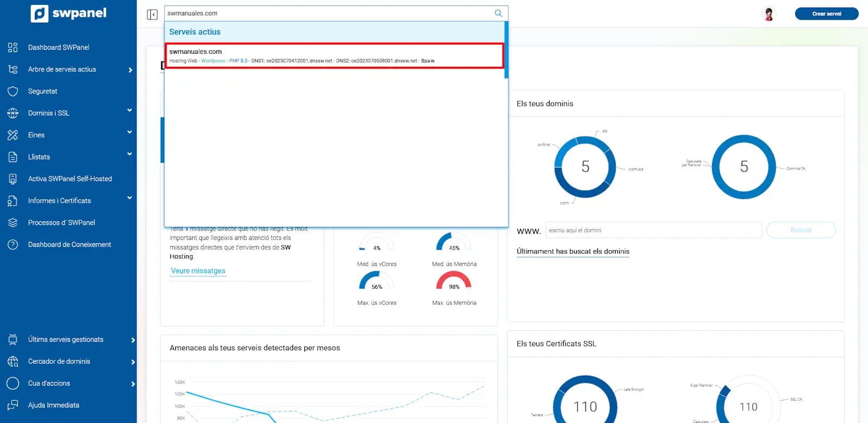Click the Llistats document icon
Viewport: 868px width, 423px height.
(13, 157)
